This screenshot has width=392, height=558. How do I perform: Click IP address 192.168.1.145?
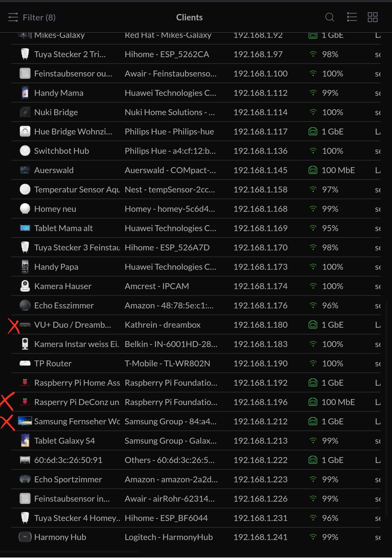point(260,170)
